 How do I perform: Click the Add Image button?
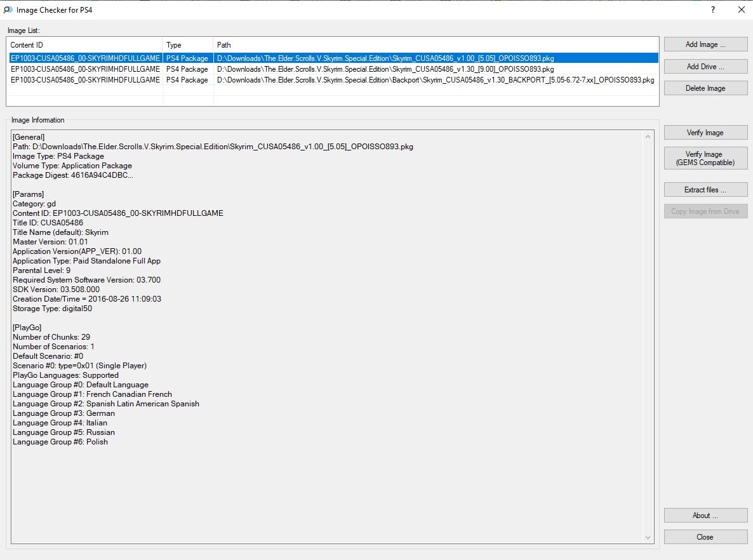point(705,44)
